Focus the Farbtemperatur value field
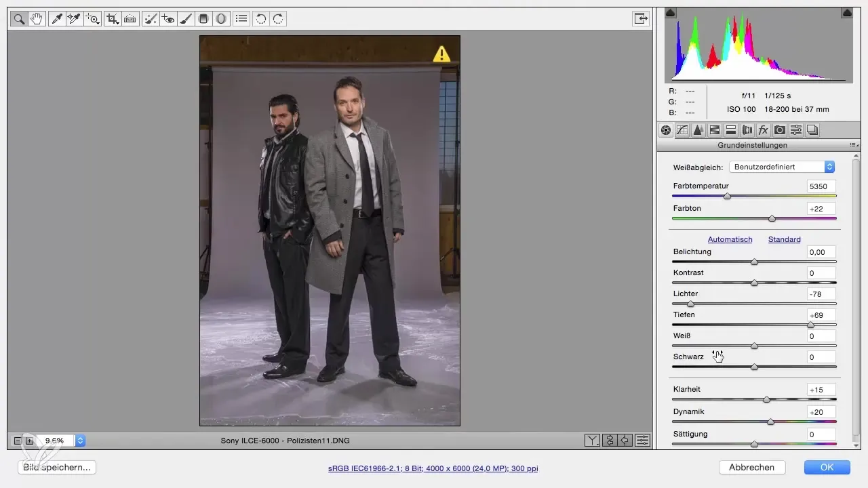Image resolution: width=868 pixels, height=488 pixels. (822, 186)
